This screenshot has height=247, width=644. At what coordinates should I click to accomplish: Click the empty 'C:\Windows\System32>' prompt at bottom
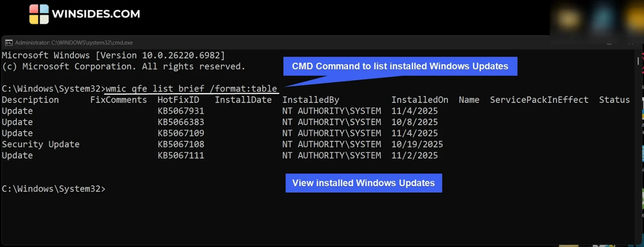tap(53, 189)
